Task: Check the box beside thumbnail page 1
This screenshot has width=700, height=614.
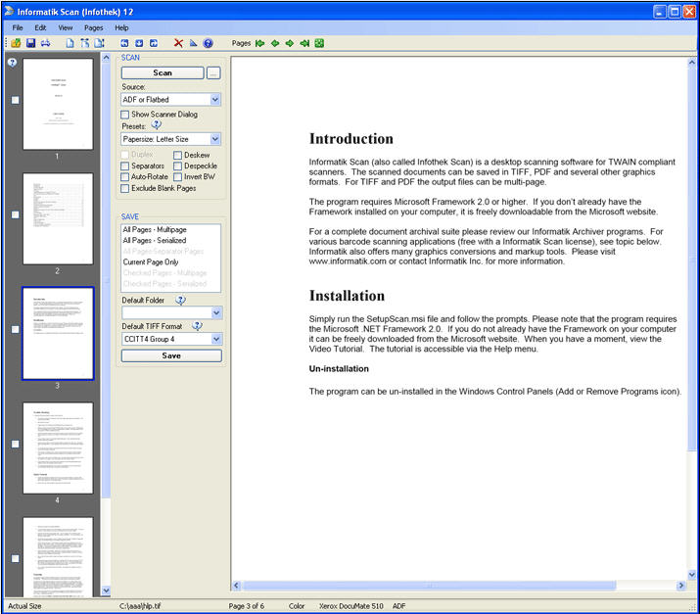Action: pos(16,100)
